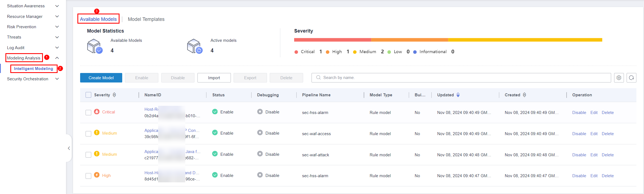
Task: Switch to the Model Templates tab
Action: [146, 19]
